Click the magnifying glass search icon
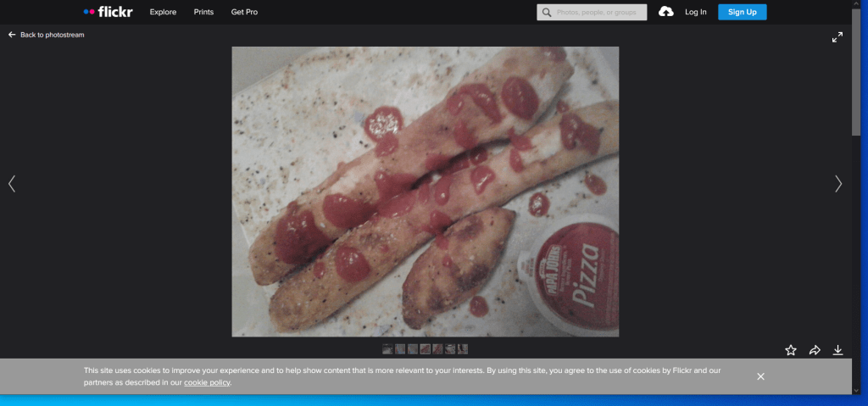The height and width of the screenshot is (406, 868). point(547,12)
